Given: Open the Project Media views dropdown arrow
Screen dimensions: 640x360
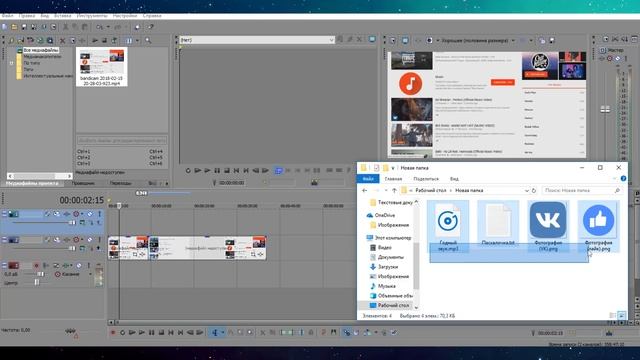Looking at the screenshot, I should tap(137, 40).
